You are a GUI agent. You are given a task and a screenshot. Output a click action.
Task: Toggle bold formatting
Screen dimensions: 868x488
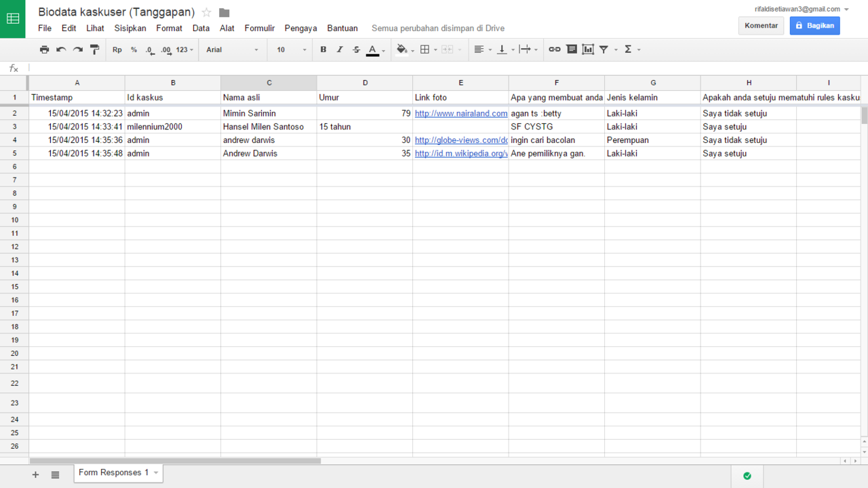click(x=323, y=49)
